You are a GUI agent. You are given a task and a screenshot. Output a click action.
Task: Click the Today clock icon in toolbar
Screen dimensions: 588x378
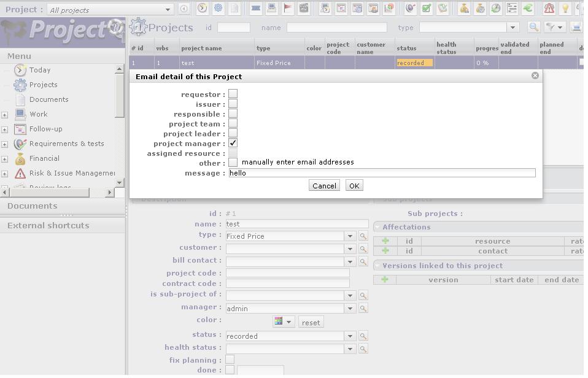click(202, 9)
